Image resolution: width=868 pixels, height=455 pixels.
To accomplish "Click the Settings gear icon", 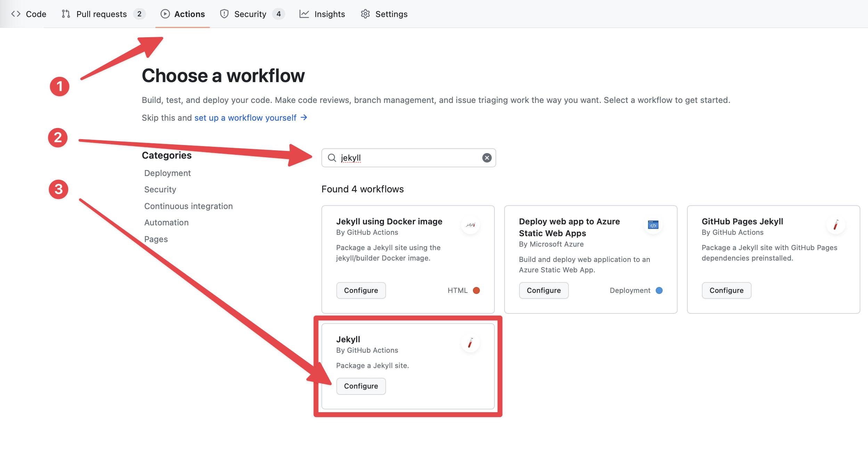I will [x=366, y=13].
